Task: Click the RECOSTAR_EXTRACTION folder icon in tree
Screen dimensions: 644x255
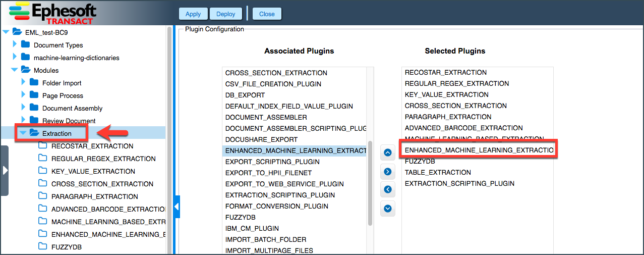Action: pyautogui.click(x=43, y=146)
